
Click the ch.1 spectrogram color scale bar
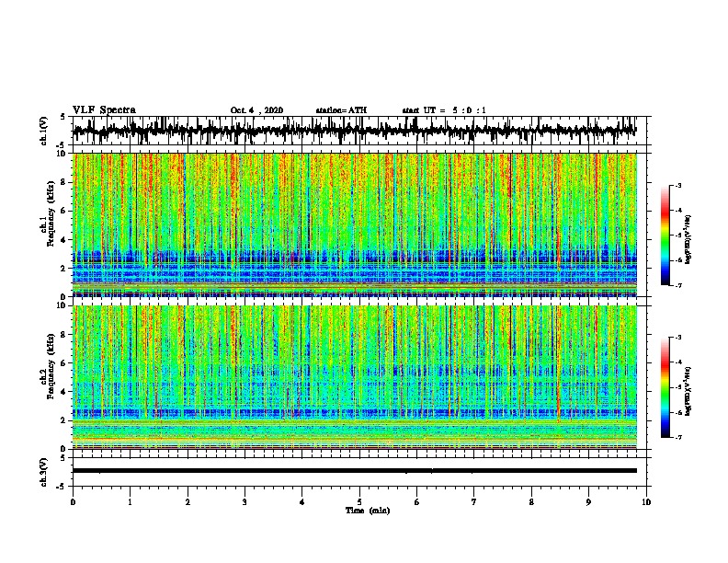pos(665,236)
